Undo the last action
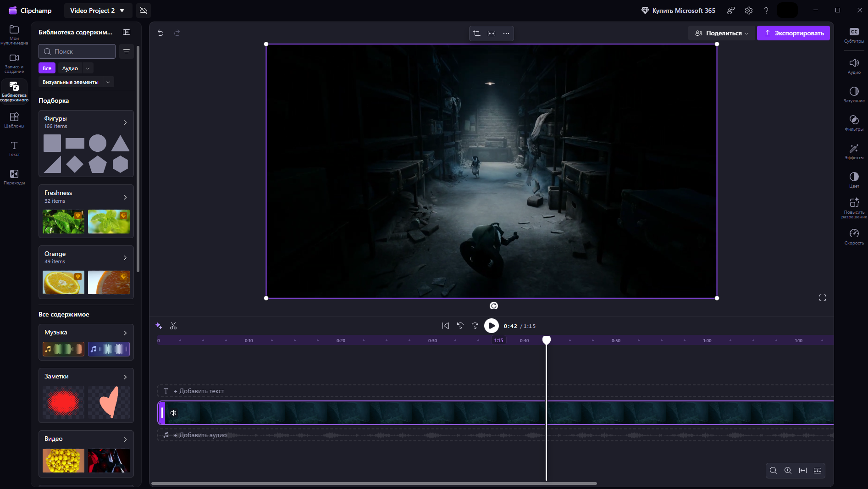This screenshot has height=489, width=868. coord(160,33)
